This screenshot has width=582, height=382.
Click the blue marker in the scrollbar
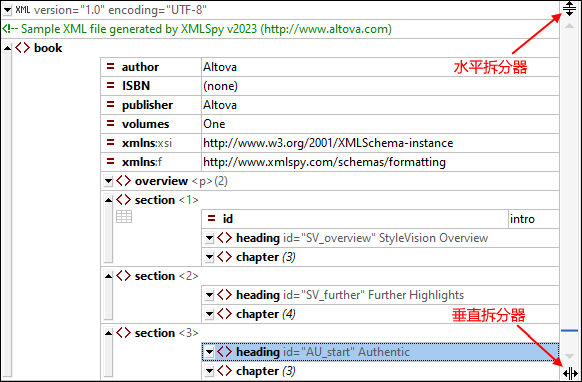(569, 330)
